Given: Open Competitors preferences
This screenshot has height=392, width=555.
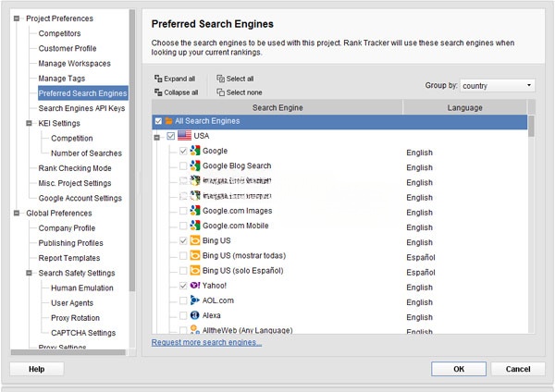Looking at the screenshot, I should point(59,33).
